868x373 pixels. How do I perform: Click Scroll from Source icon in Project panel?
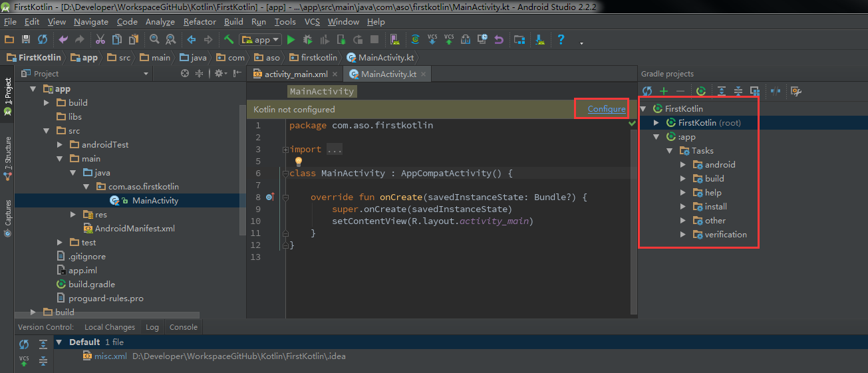[185, 74]
